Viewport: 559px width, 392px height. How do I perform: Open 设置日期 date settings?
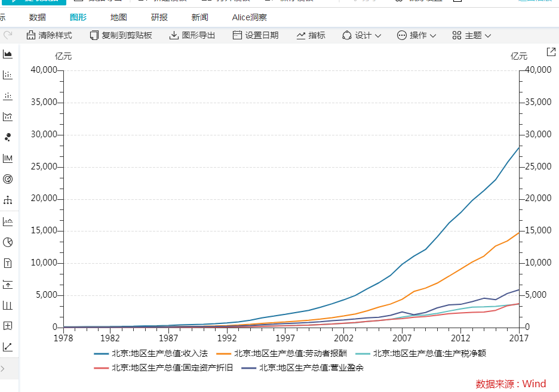pyautogui.click(x=255, y=35)
